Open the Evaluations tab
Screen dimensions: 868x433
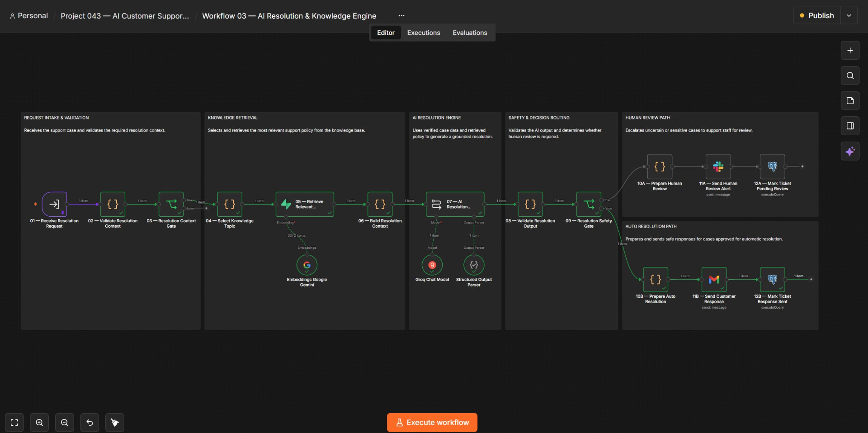tap(470, 33)
